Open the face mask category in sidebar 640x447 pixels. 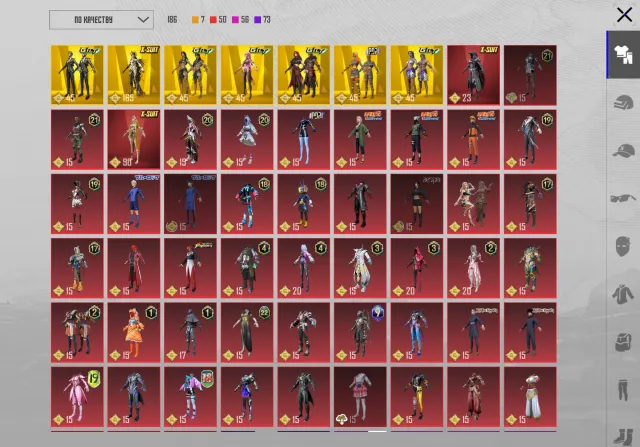[623, 246]
